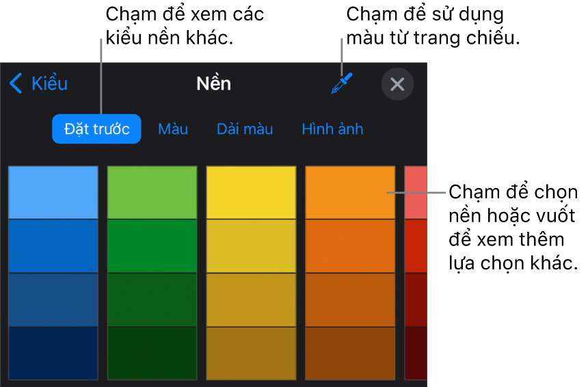Select the medium blue swatch
588x387 pixels.
point(53,246)
